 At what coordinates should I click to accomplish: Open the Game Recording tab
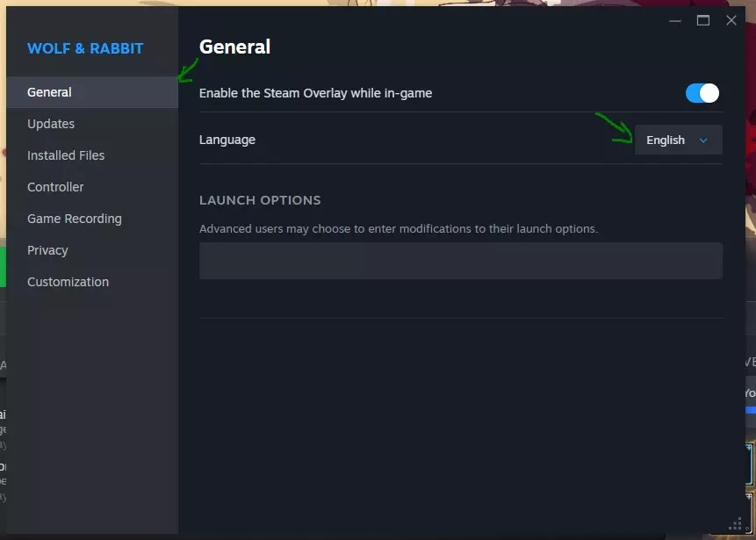(75, 219)
